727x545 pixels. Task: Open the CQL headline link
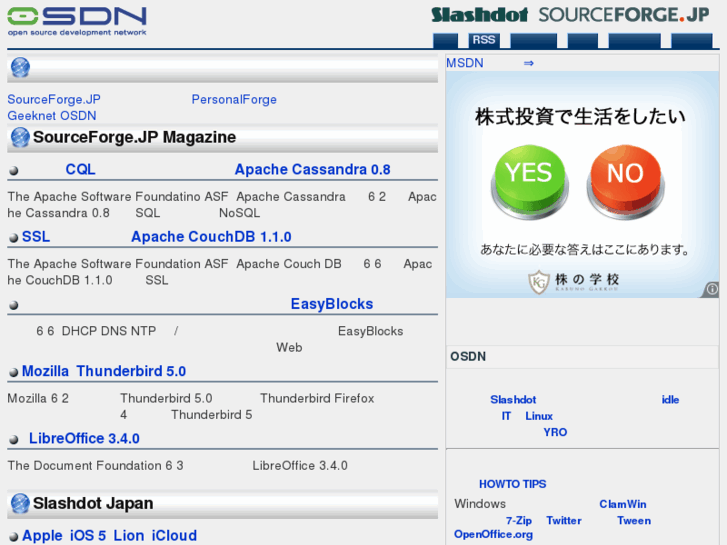[80, 169]
